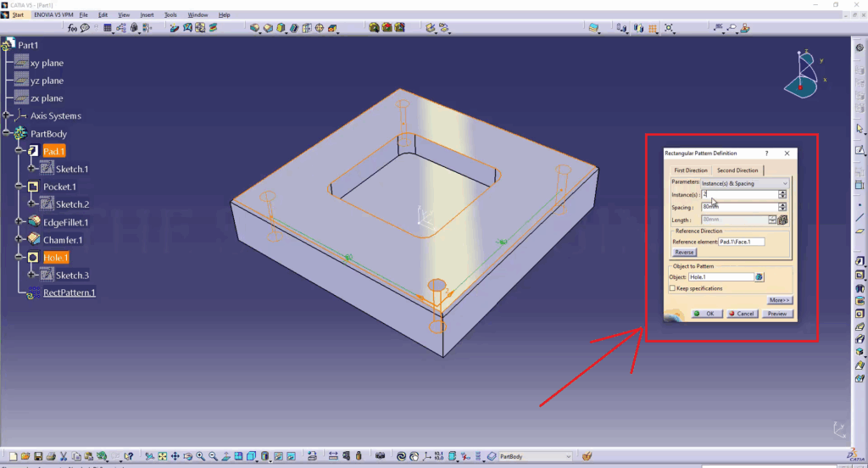Image resolution: width=868 pixels, height=468 pixels.
Task: Click the Reverse button
Action: click(x=684, y=253)
